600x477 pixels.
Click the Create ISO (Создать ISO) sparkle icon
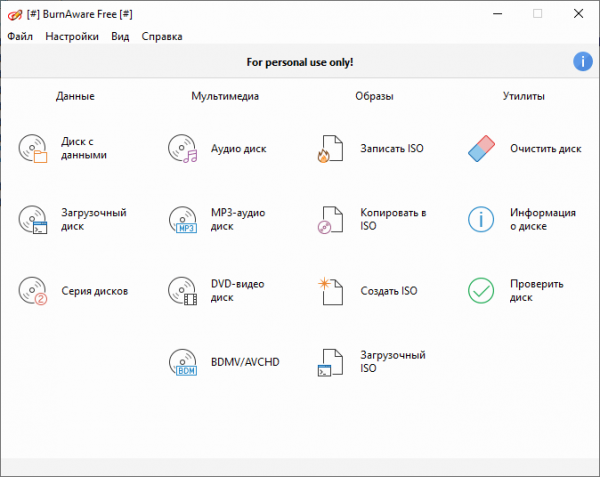pos(331,291)
